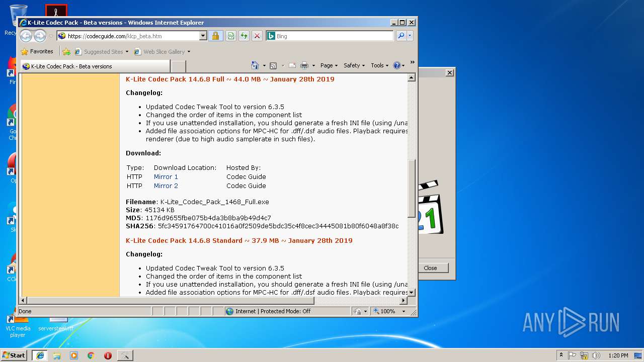Viewport: 644px width, 362px height.
Task: Click the installer tool icon in taskbar
Action: tap(125, 355)
